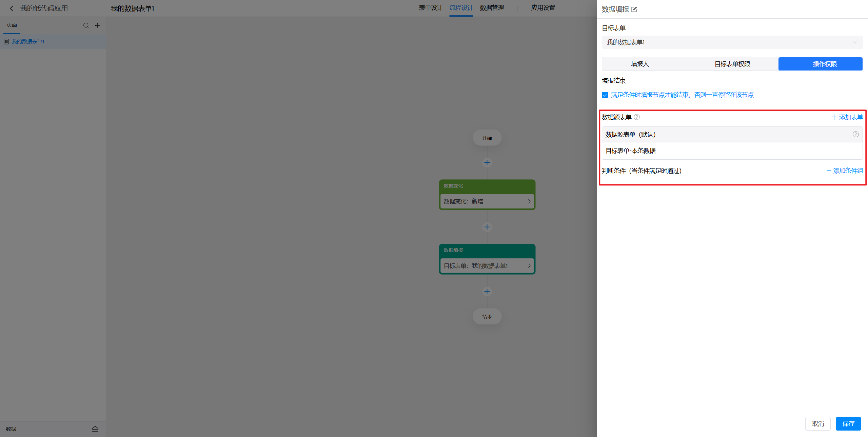Switch to 填报人 tab

click(x=640, y=64)
